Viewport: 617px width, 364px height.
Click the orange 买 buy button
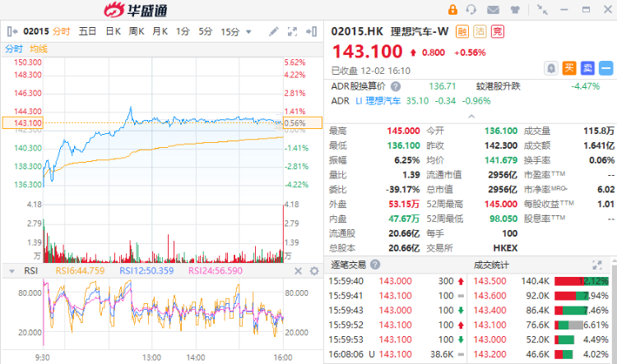coord(569,68)
